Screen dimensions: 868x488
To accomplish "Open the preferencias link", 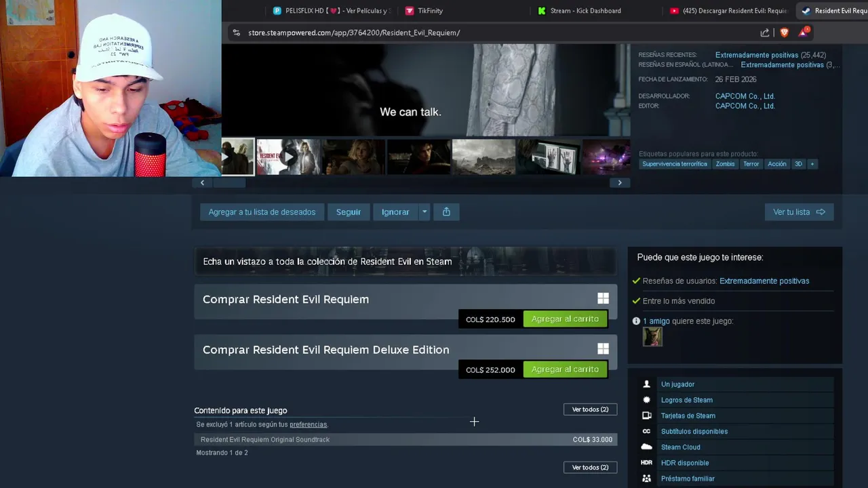I will pyautogui.click(x=308, y=424).
